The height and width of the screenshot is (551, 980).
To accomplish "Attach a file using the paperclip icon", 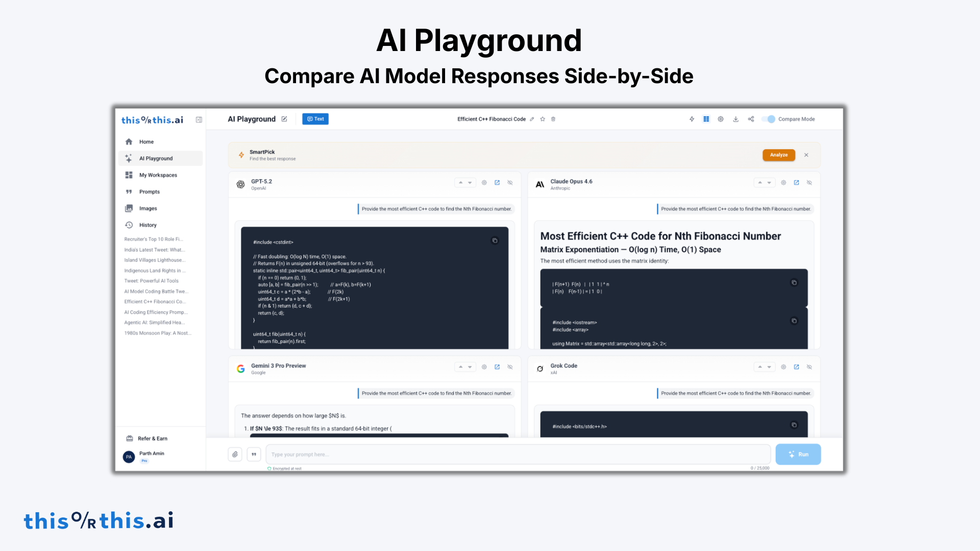I will pyautogui.click(x=235, y=454).
